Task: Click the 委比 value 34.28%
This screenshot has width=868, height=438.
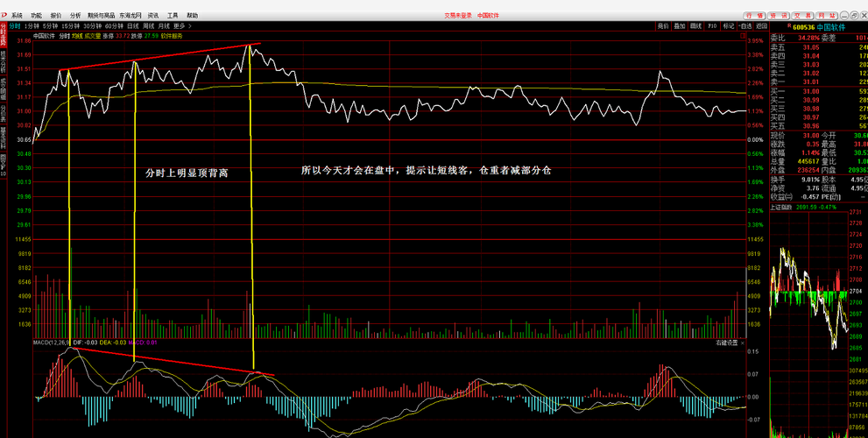Action: [808, 39]
